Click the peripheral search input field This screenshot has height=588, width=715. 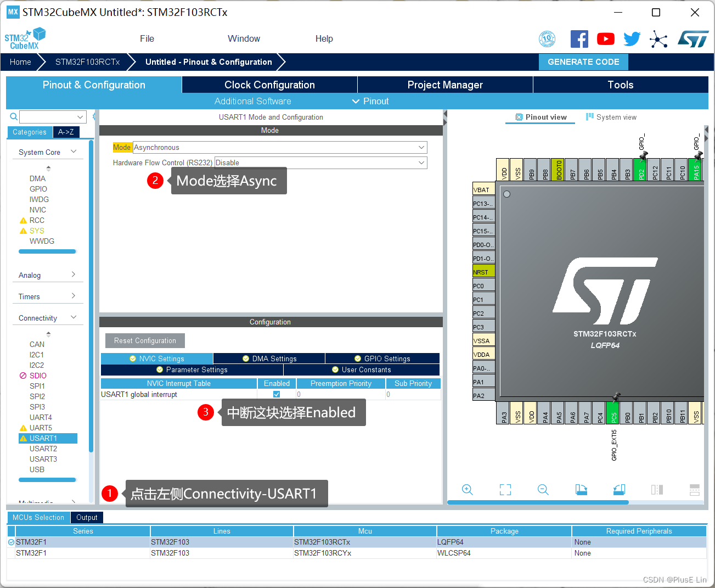48,117
